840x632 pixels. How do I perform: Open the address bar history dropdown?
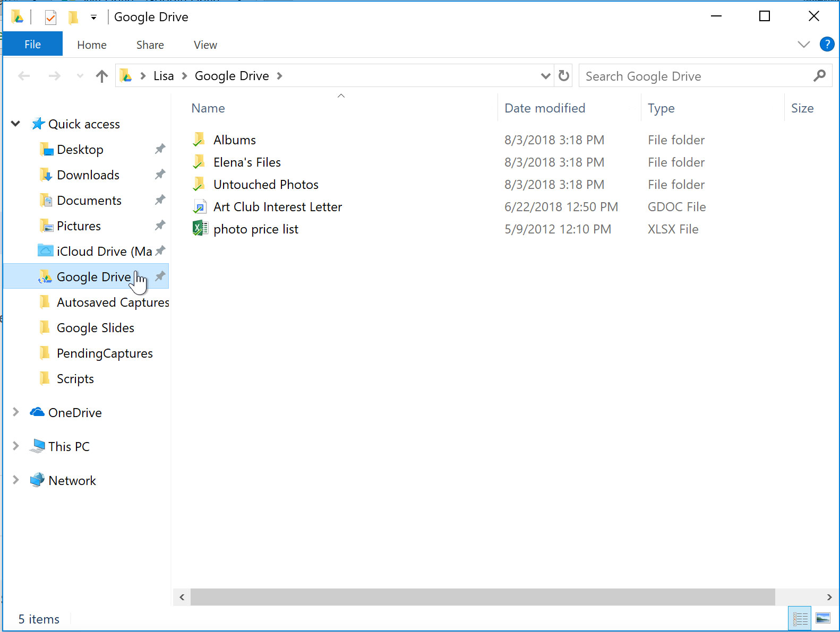click(x=545, y=76)
